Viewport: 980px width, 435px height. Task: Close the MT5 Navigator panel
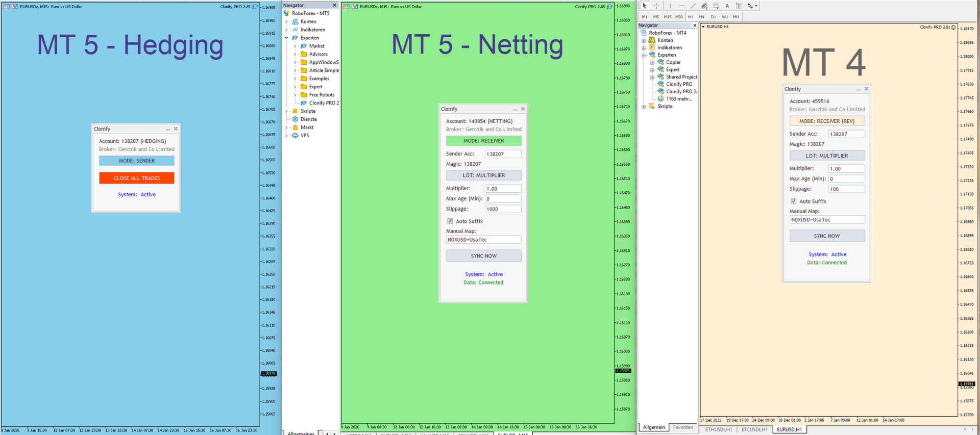coord(335,5)
